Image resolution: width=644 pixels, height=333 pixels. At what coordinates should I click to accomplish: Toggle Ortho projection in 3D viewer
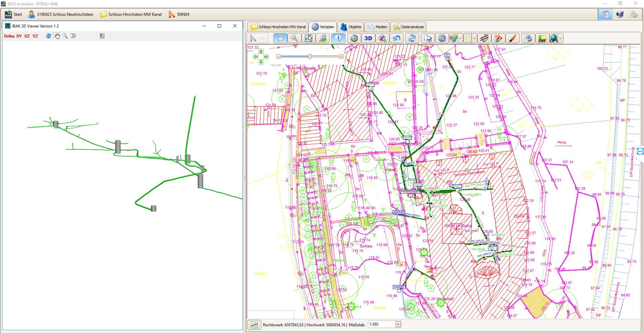click(x=9, y=36)
